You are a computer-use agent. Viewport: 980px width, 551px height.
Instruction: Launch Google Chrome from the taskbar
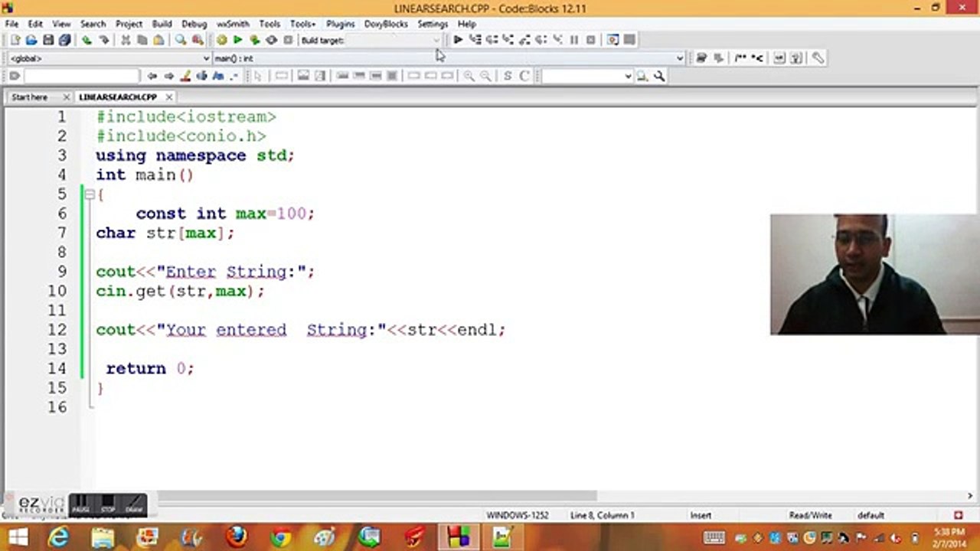pos(281,537)
